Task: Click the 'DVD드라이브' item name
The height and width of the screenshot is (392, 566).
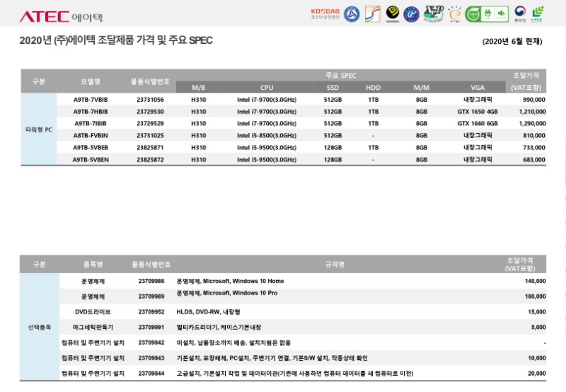Action: pos(93,312)
